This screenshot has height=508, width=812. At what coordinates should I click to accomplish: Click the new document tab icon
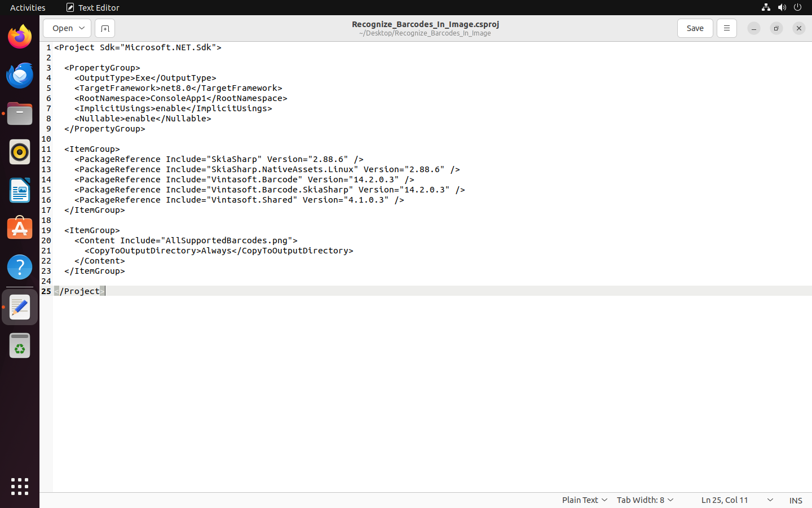pyautogui.click(x=105, y=28)
